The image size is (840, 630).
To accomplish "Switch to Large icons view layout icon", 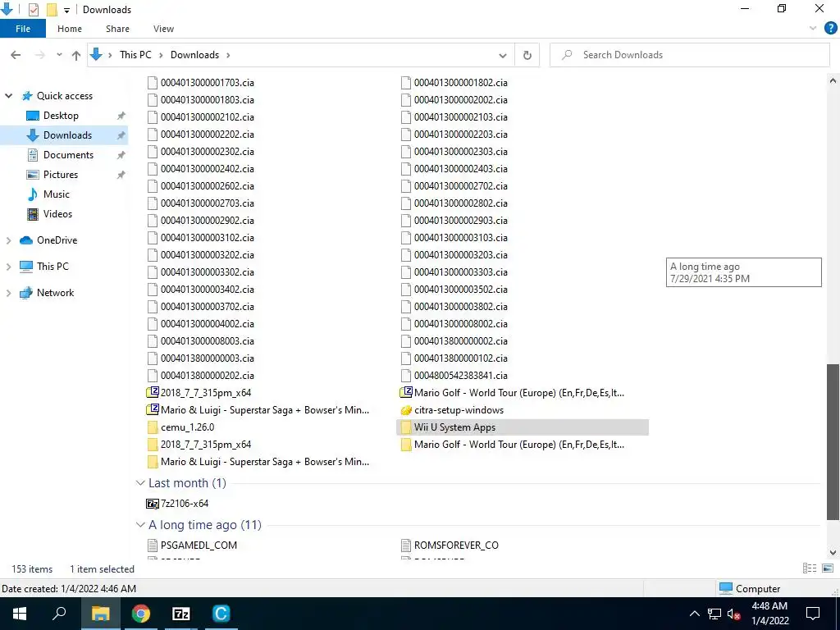I will pos(828,568).
